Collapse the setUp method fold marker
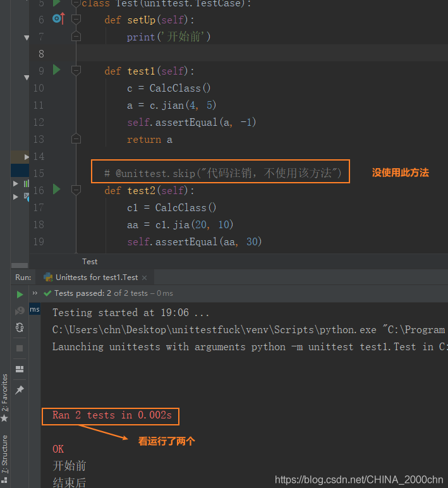The height and width of the screenshot is (488, 448). (76, 20)
